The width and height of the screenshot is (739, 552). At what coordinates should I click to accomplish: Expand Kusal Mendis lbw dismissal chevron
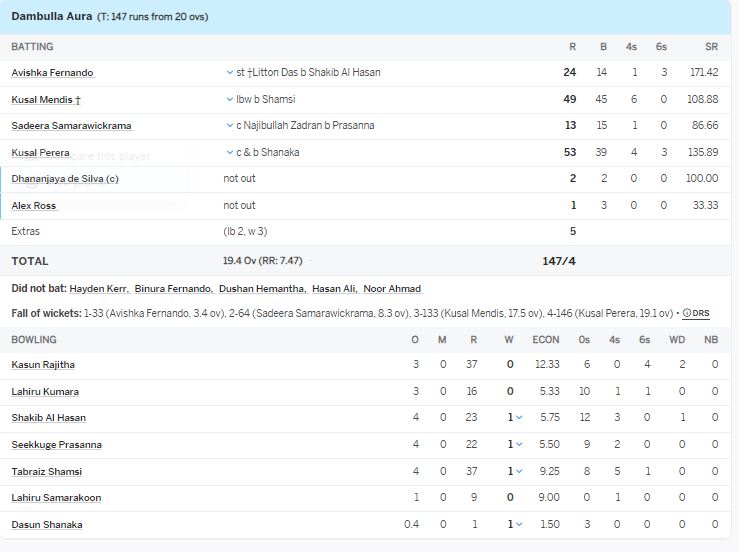coord(230,99)
